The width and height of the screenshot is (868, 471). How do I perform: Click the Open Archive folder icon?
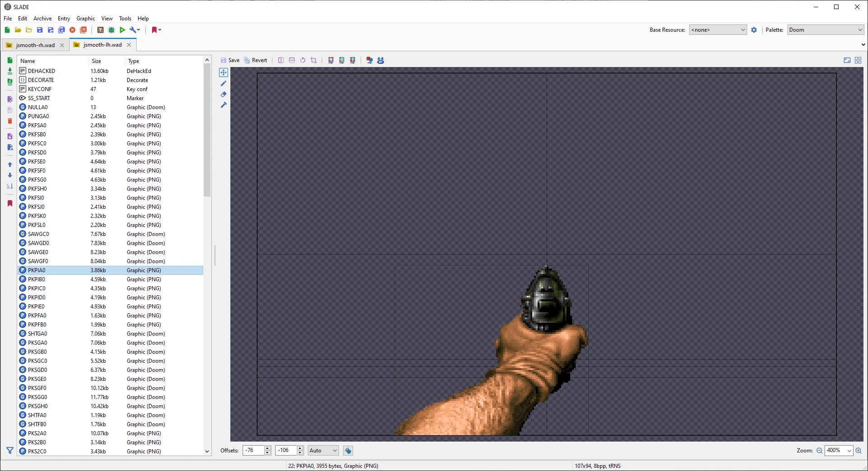pyautogui.click(x=18, y=30)
